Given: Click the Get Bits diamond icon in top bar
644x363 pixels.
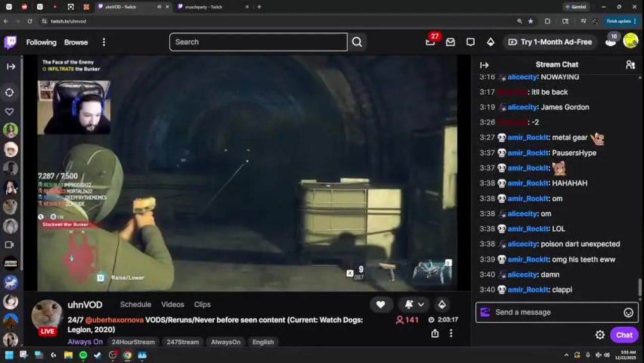Looking at the screenshot, I should click(490, 42).
